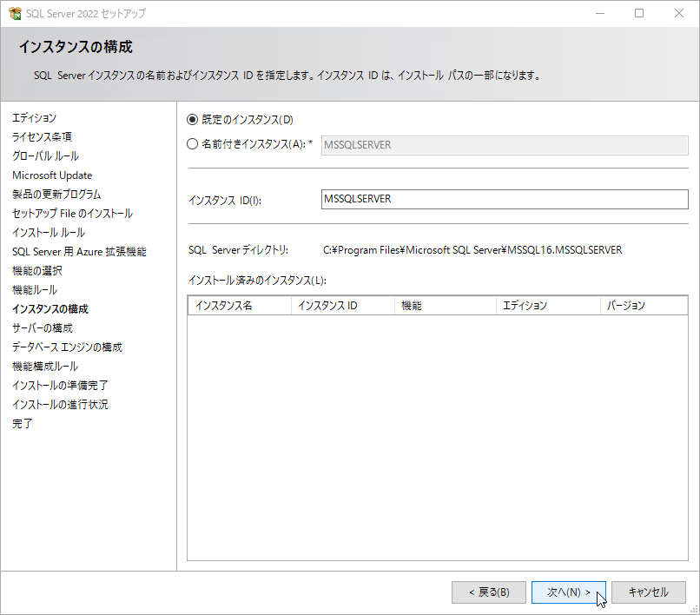Click Microsoft Update in the step list
This screenshot has height=615, width=700.
pyautogui.click(x=52, y=175)
